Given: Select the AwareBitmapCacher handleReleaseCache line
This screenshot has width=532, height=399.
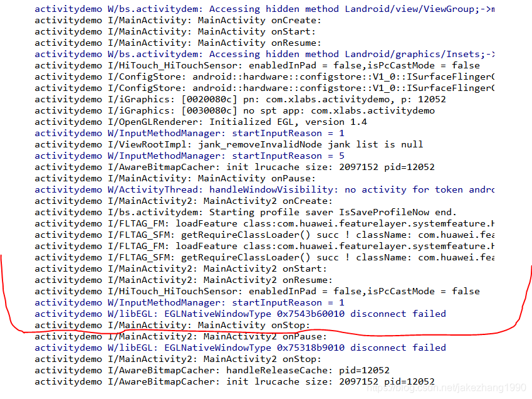Looking at the screenshot, I should pos(212,371).
